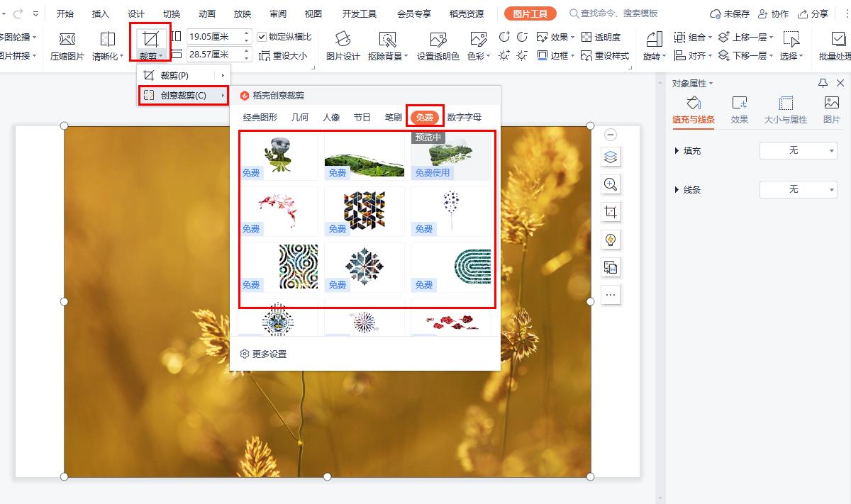Image resolution: width=851 pixels, height=504 pixels.
Task: Click the search box 查找命令、搜索模板
Action: pyautogui.click(x=614, y=13)
